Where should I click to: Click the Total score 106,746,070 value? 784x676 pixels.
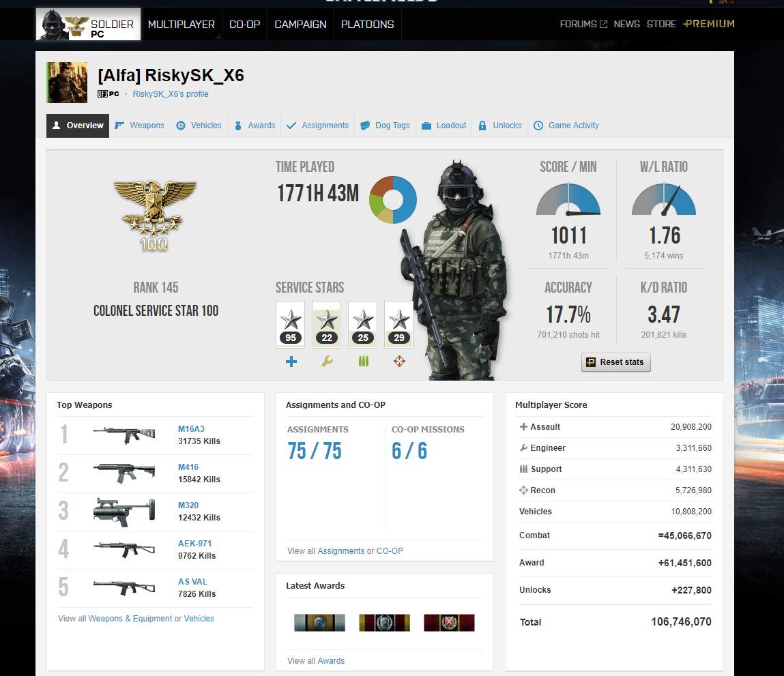[681, 621]
